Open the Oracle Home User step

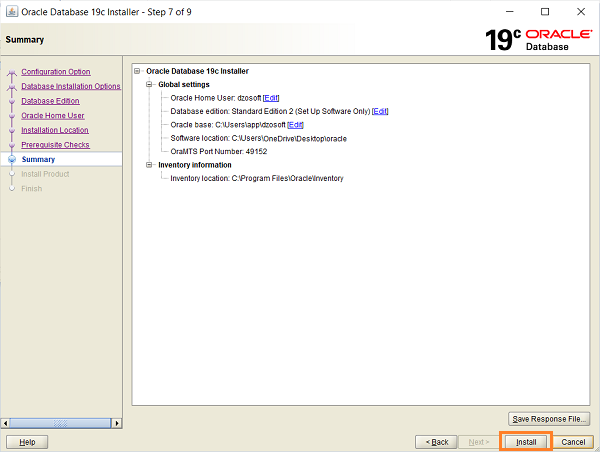[x=53, y=115]
